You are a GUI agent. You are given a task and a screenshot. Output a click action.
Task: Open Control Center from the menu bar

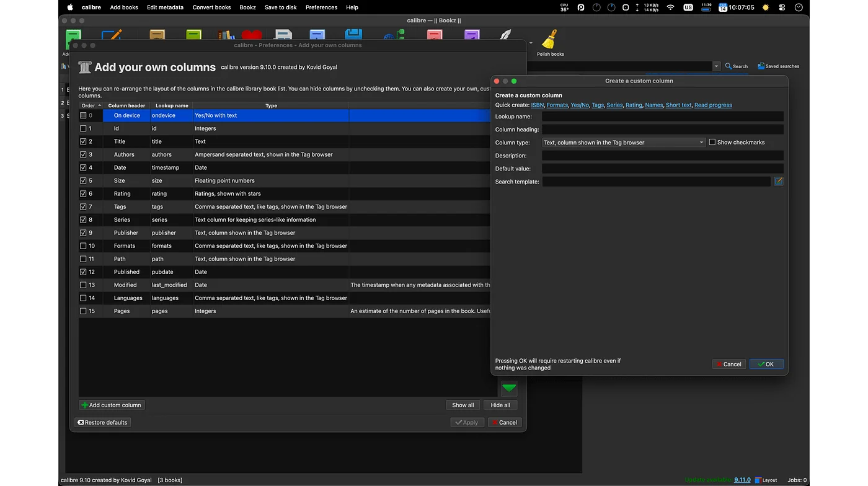[x=782, y=7]
